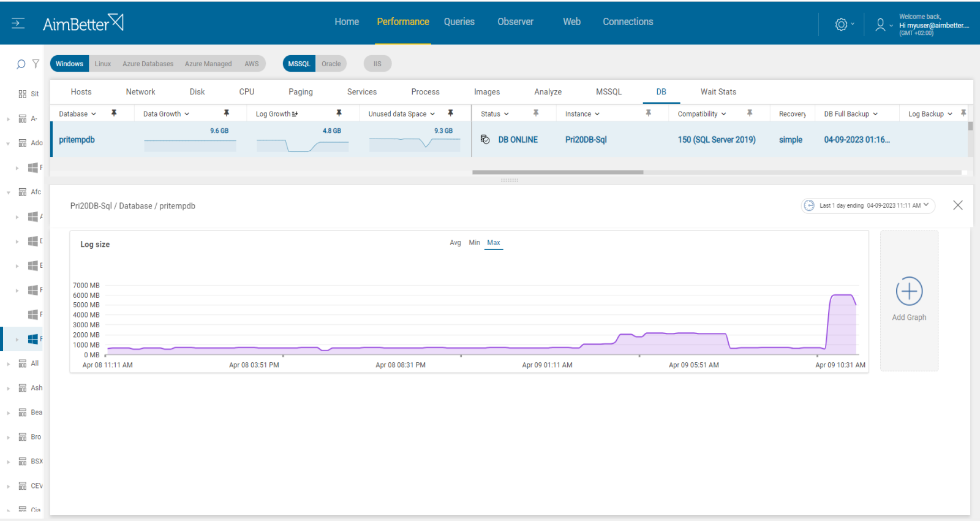Expand the Ash group in sidebar

click(8, 389)
